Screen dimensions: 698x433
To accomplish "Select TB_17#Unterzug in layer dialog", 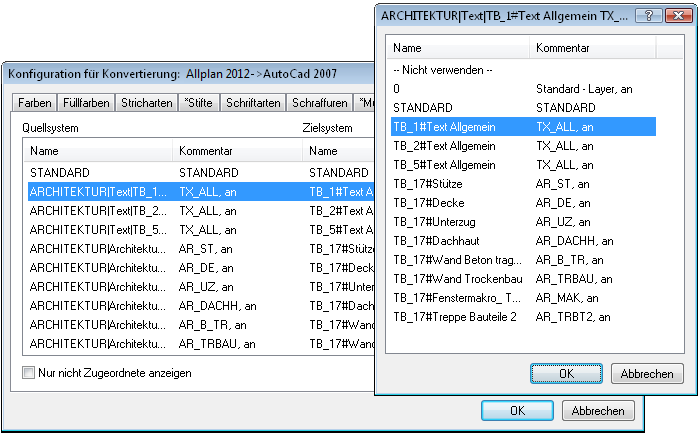I will (524, 222).
